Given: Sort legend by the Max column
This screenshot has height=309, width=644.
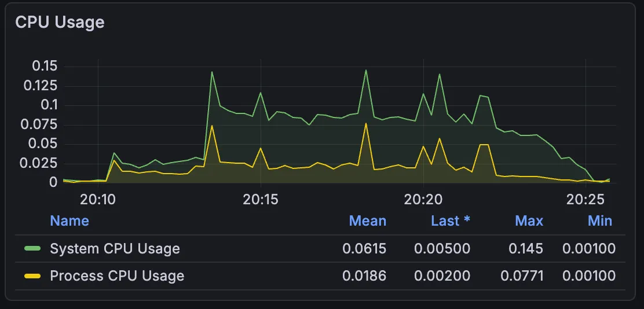Looking at the screenshot, I should coord(529,220).
